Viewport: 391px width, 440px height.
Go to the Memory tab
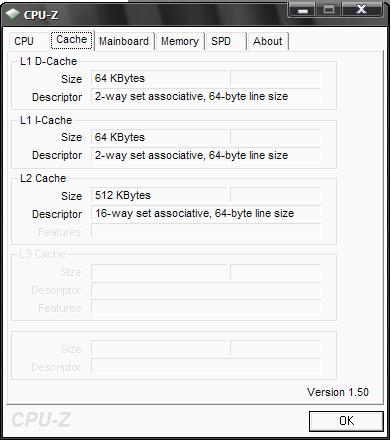tap(180, 41)
